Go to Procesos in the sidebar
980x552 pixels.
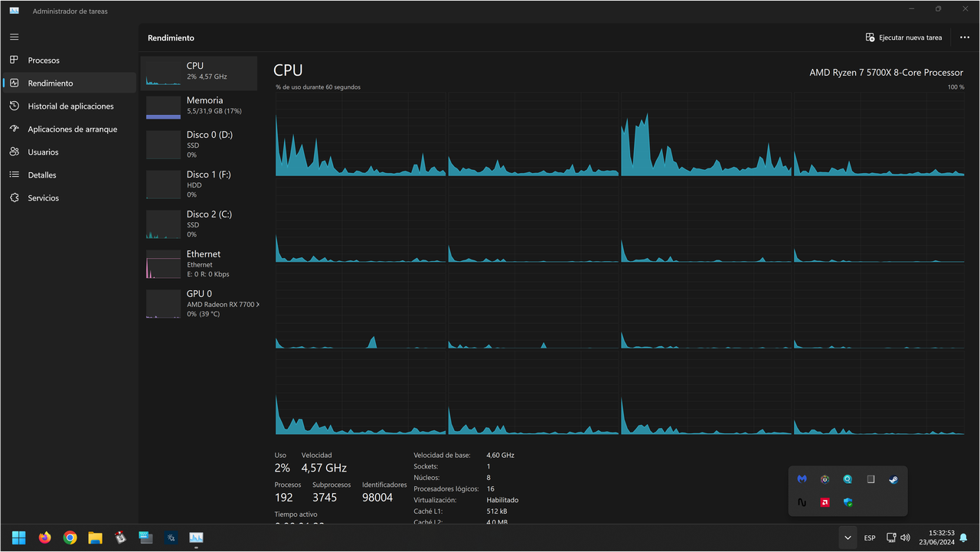tap(69, 60)
